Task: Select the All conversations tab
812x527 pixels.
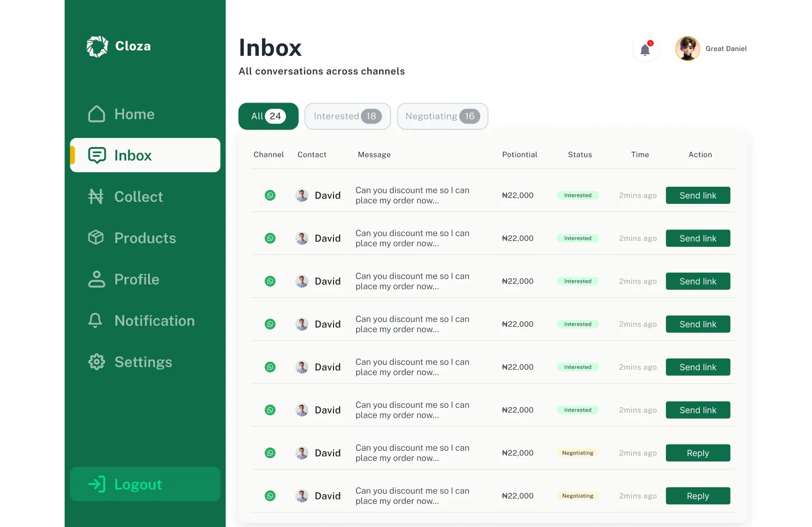Action: pyautogui.click(x=268, y=116)
